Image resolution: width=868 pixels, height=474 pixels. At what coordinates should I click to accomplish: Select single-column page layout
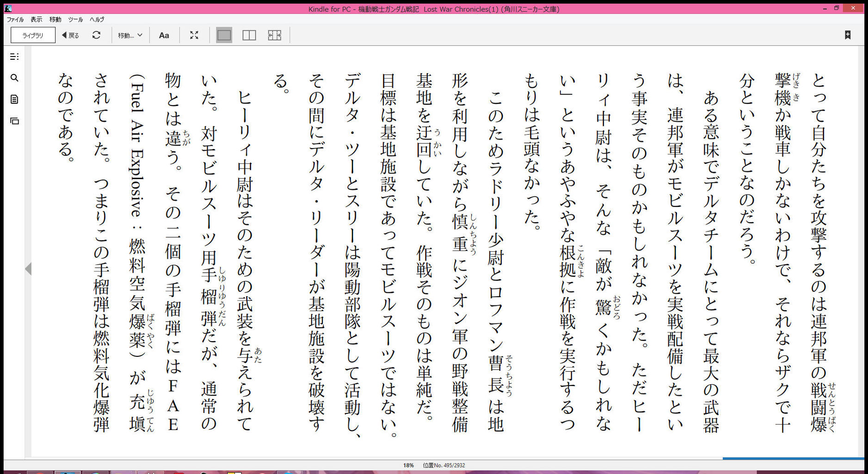point(224,35)
